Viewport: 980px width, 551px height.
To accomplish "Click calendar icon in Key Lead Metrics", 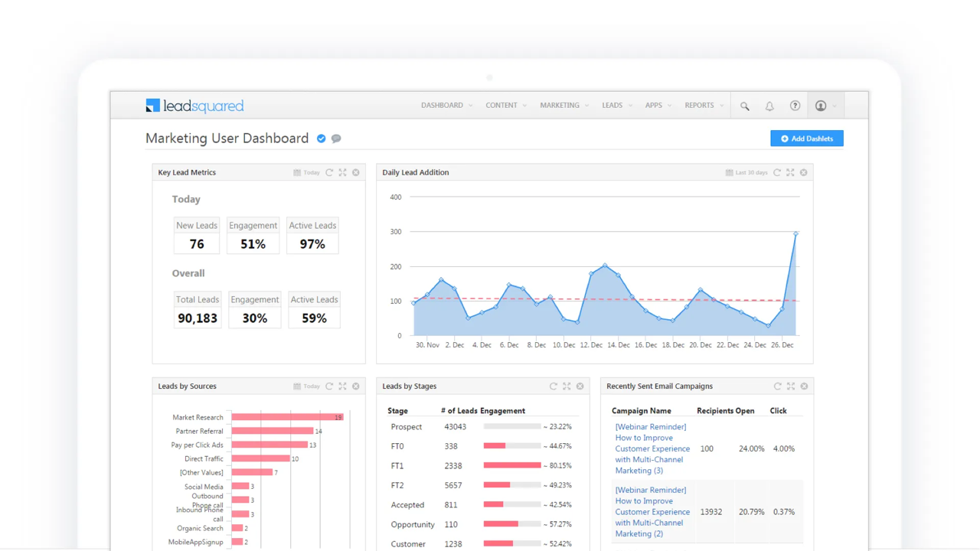I will point(297,172).
